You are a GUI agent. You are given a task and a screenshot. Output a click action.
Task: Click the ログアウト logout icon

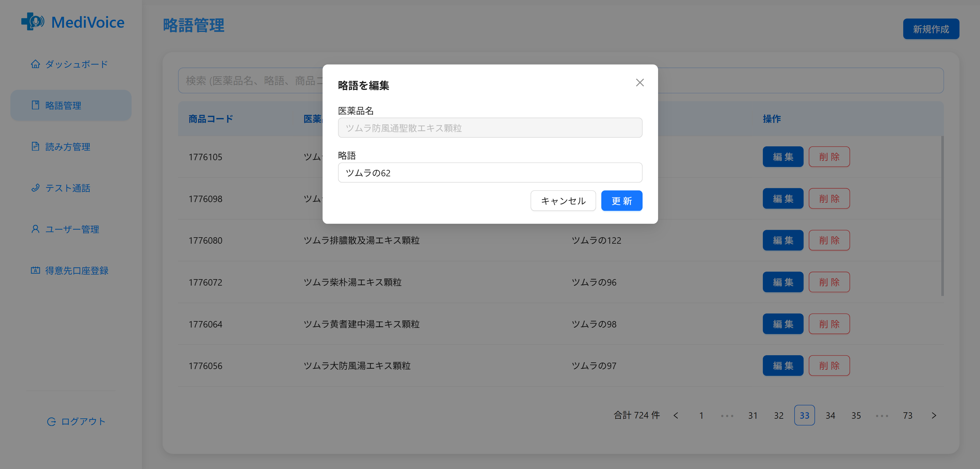51,422
